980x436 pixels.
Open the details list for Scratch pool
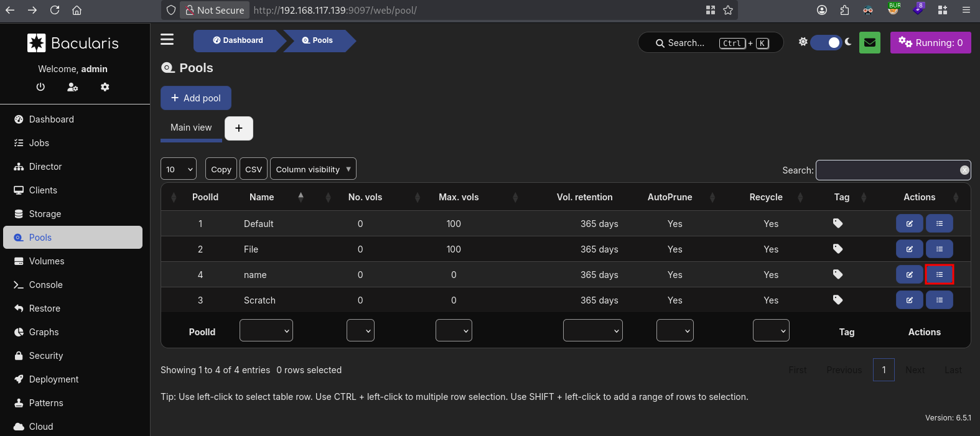tap(939, 300)
